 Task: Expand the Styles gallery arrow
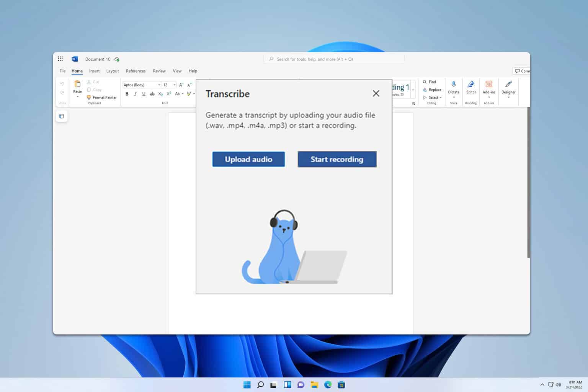click(413, 90)
